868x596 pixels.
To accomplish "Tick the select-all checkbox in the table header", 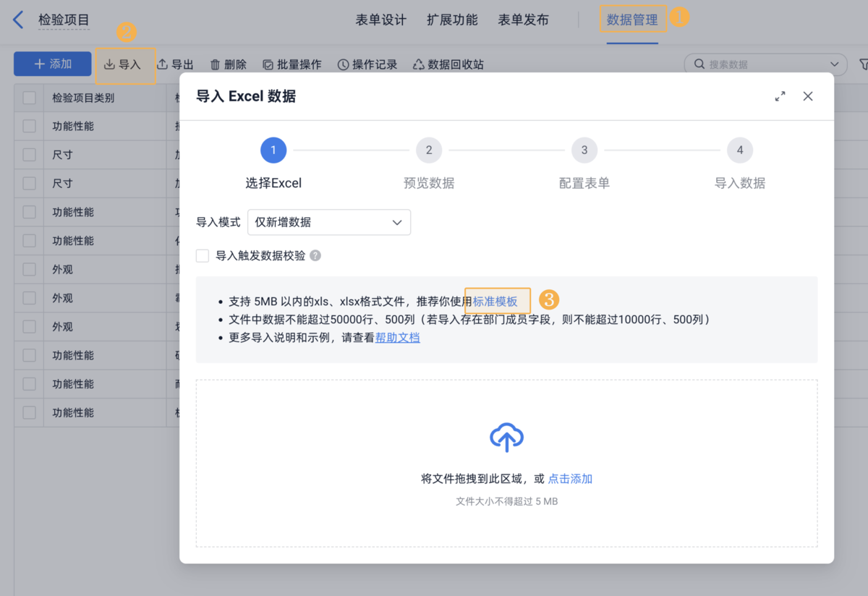I will click(x=29, y=98).
